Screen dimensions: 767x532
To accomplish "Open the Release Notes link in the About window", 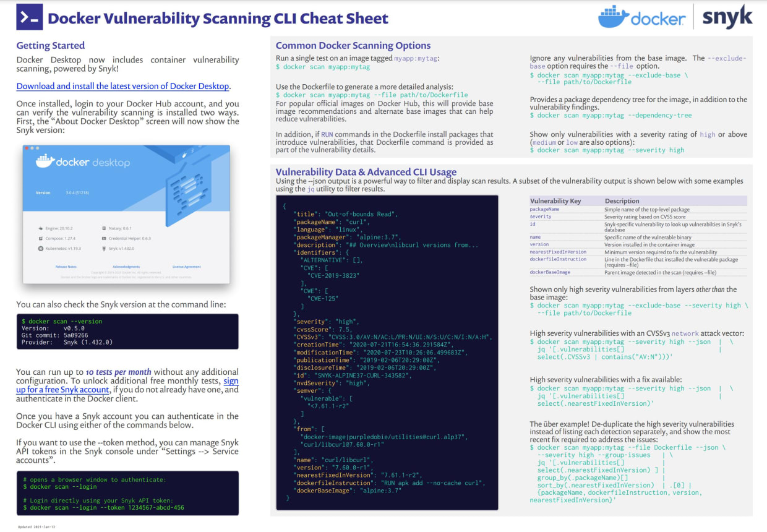I will point(66,267).
